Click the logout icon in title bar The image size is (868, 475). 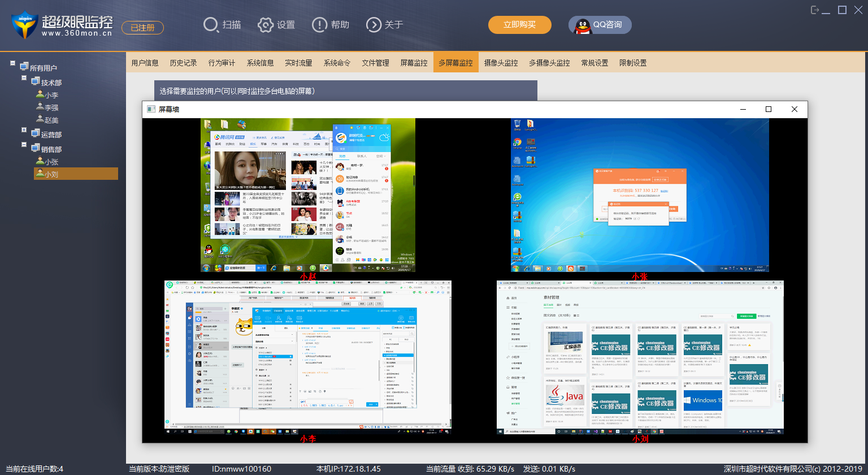815,10
